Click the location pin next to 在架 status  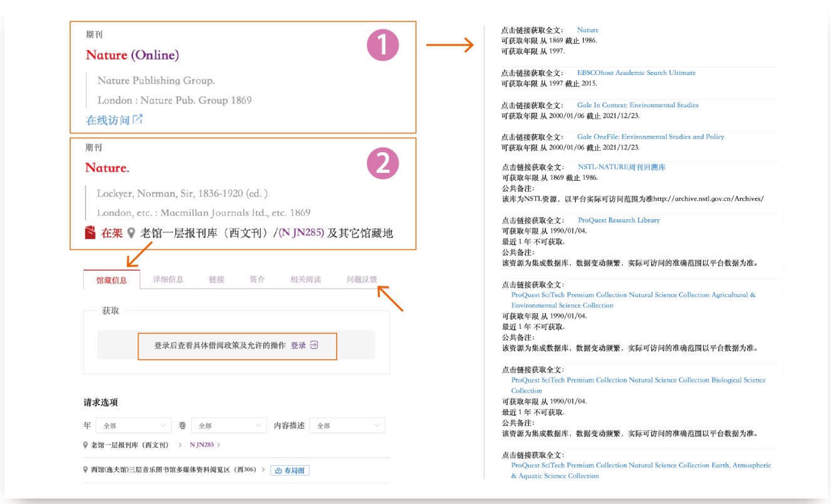[x=131, y=233]
